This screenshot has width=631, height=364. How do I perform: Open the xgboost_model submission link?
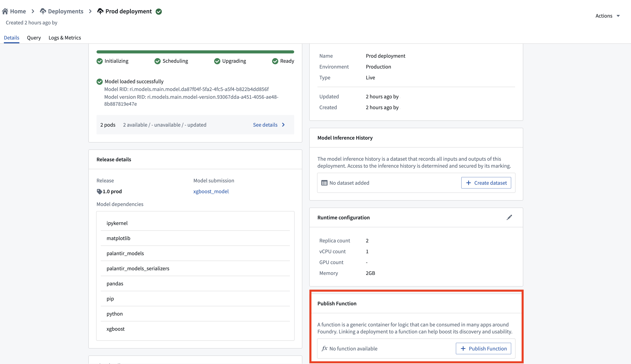click(211, 191)
